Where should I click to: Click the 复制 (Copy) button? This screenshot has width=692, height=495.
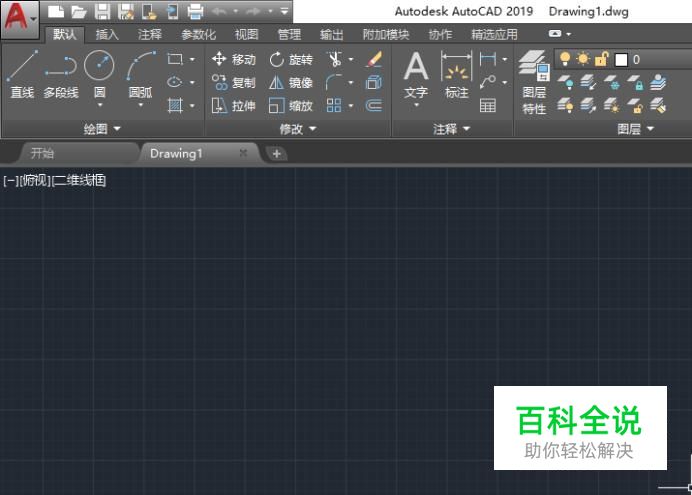coord(233,82)
